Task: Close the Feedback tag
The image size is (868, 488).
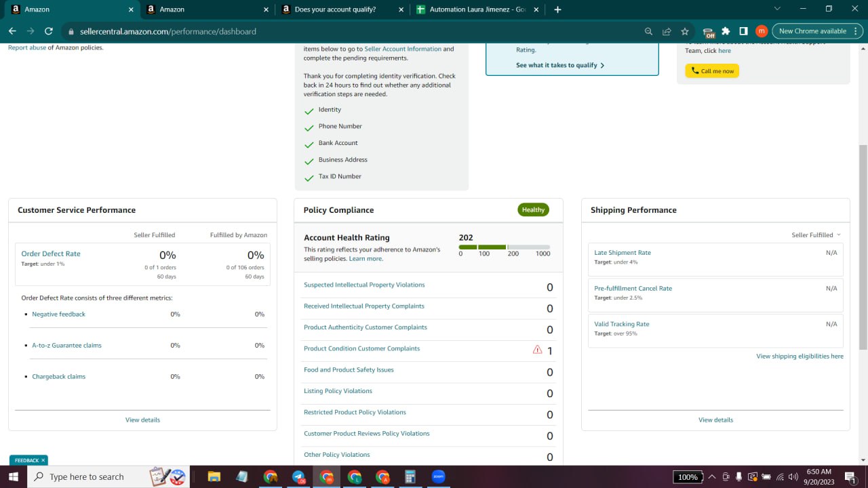Action: [x=43, y=460]
